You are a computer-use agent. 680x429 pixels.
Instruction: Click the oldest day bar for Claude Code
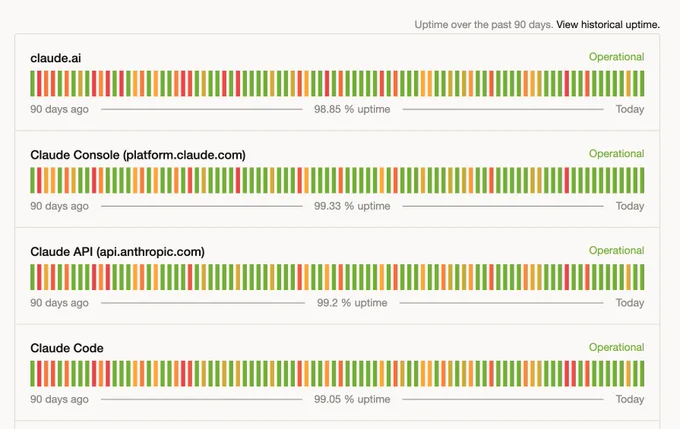point(33,373)
